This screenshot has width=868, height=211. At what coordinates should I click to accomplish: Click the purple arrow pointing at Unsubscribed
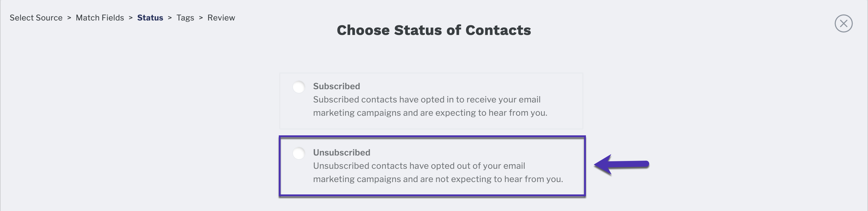click(621, 165)
